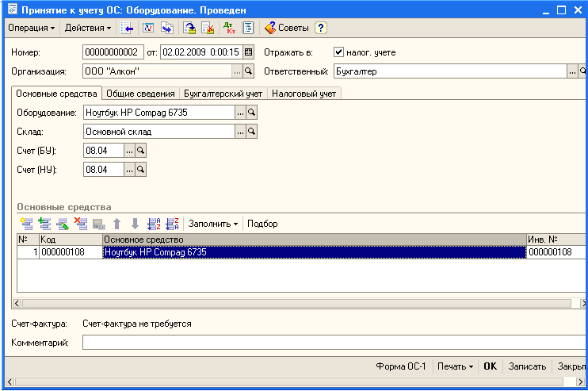Move the table row down
The width and height of the screenshot is (588, 391).
pos(135,224)
